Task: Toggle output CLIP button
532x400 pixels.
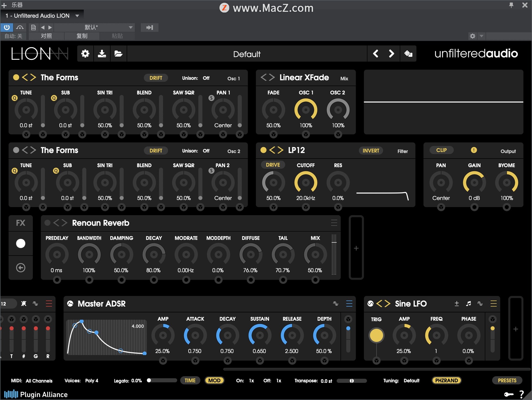Action: click(441, 150)
